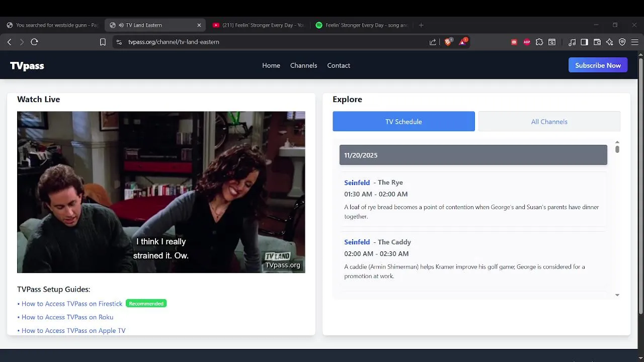The width and height of the screenshot is (644, 362).
Task: Click the page scrollbar down arrow
Action: [x=640, y=358]
